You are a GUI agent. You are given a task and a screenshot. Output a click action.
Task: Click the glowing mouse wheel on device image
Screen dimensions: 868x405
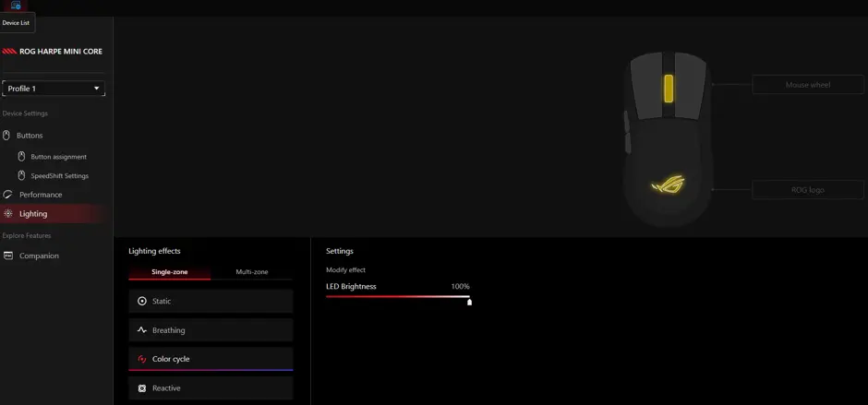click(669, 89)
